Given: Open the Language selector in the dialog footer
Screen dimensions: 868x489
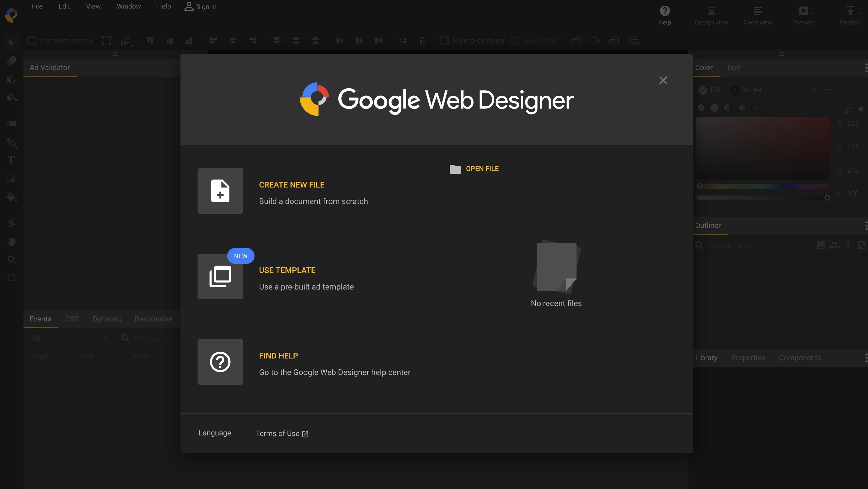Looking at the screenshot, I should click(215, 433).
